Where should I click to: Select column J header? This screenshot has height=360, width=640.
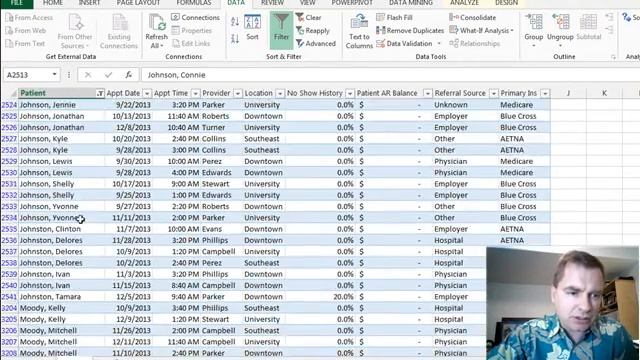[568, 93]
